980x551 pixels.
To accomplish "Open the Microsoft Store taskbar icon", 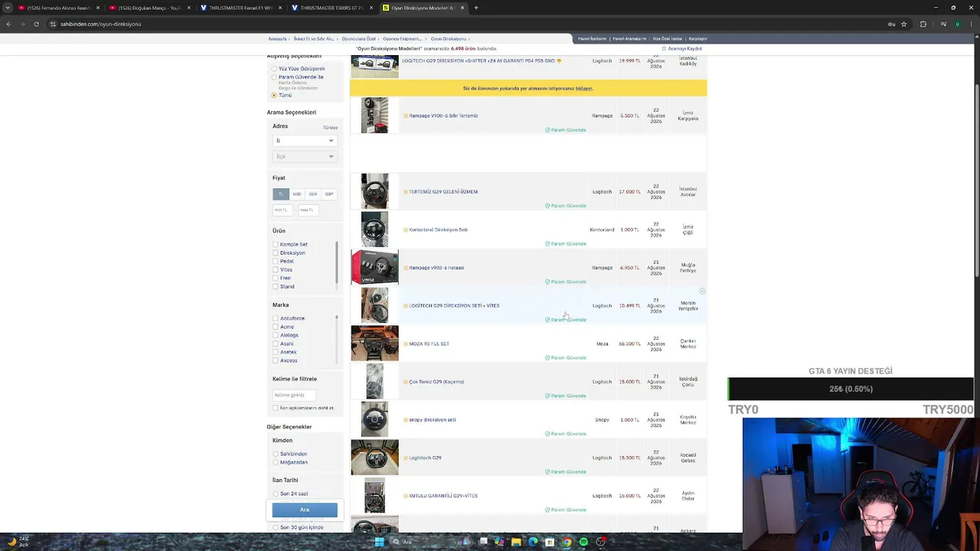I will (550, 542).
